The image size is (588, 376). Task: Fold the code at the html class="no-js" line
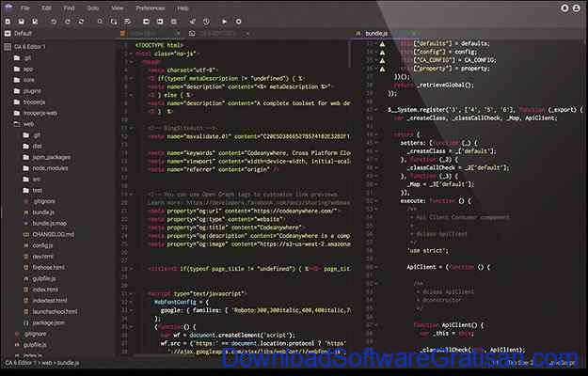tap(131, 54)
